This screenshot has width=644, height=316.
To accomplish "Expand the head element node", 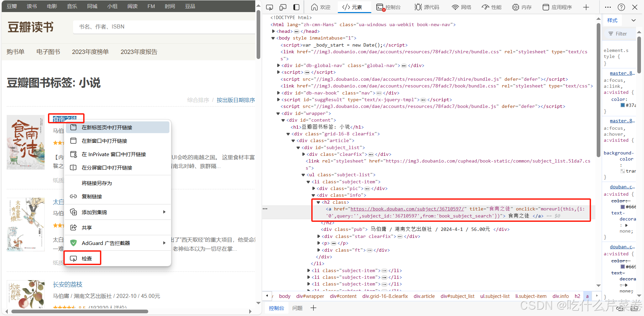I will point(273,31).
